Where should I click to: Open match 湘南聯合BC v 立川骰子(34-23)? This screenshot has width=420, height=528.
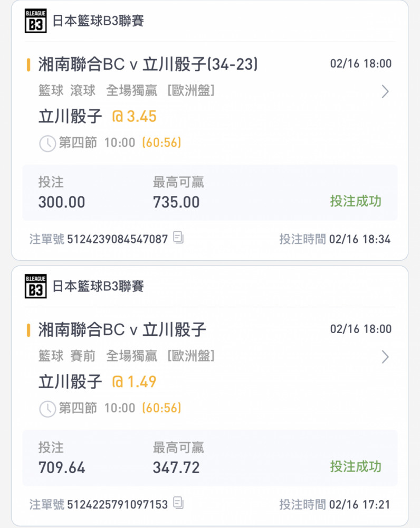[148, 64]
